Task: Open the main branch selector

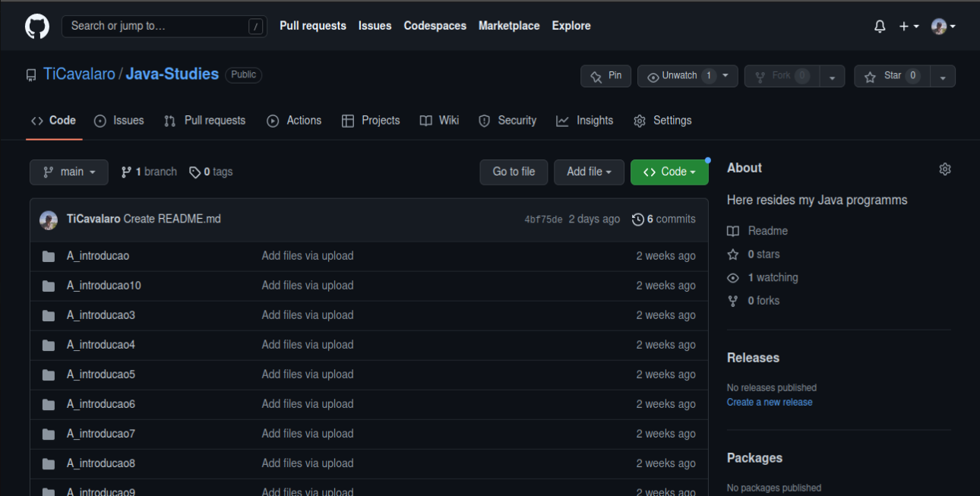Action: point(69,172)
